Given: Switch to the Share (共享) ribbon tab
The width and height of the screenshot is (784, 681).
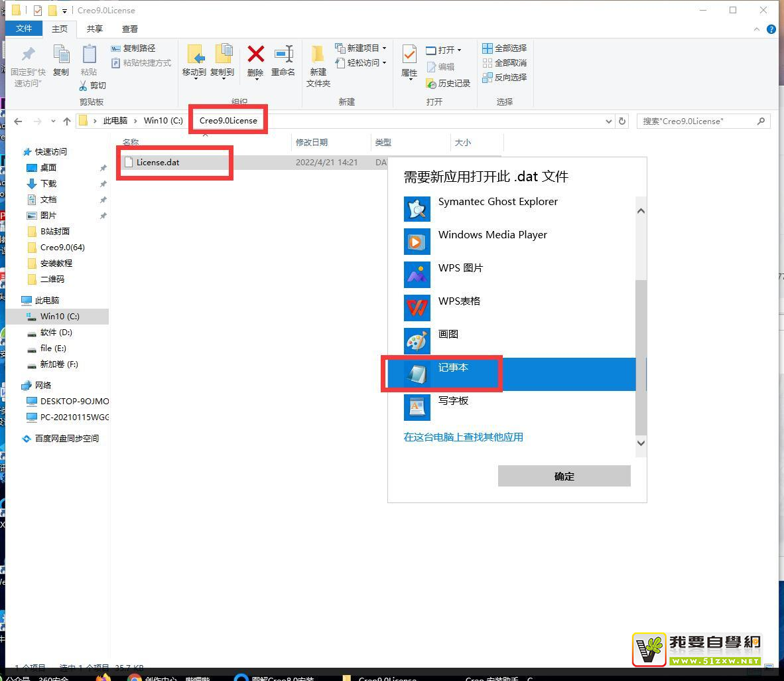Looking at the screenshot, I should click(95, 29).
